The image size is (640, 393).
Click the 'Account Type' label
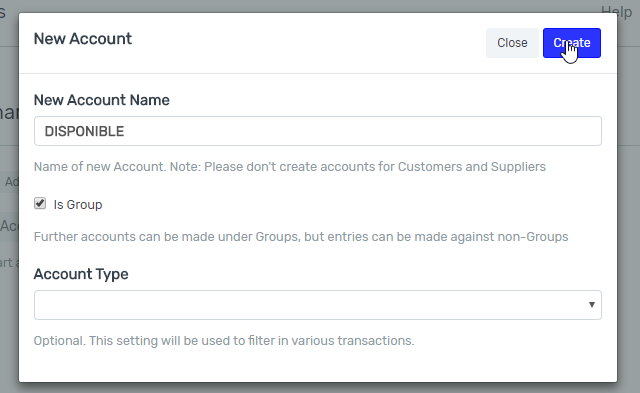point(81,274)
